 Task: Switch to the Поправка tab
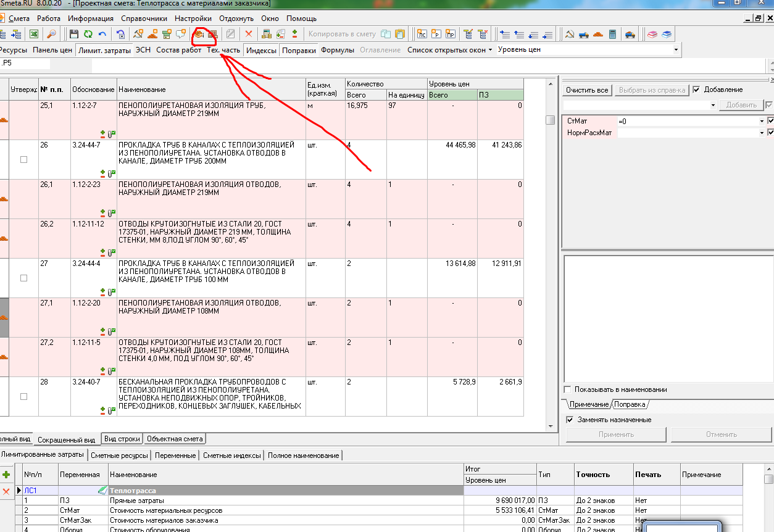click(x=629, y=404)
